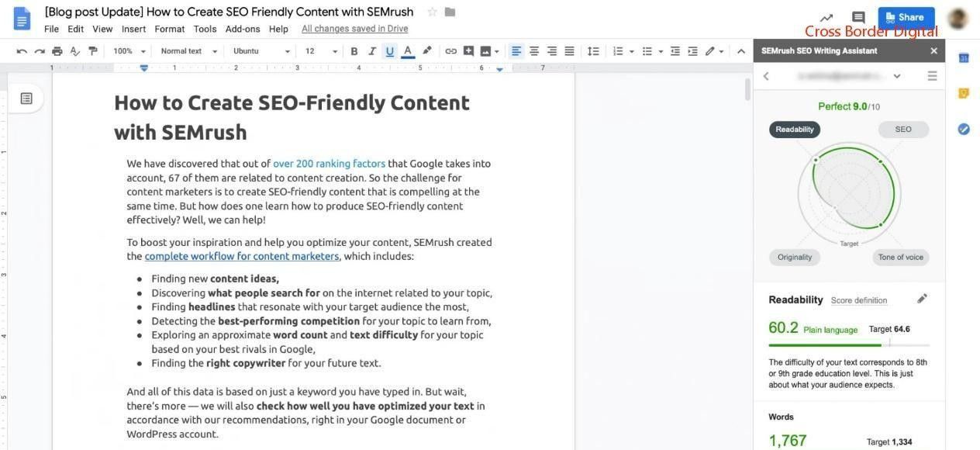
Task: Follow the 'over 200 ranking factors' link
Action: pyautogui.click(x=329, y=164)
